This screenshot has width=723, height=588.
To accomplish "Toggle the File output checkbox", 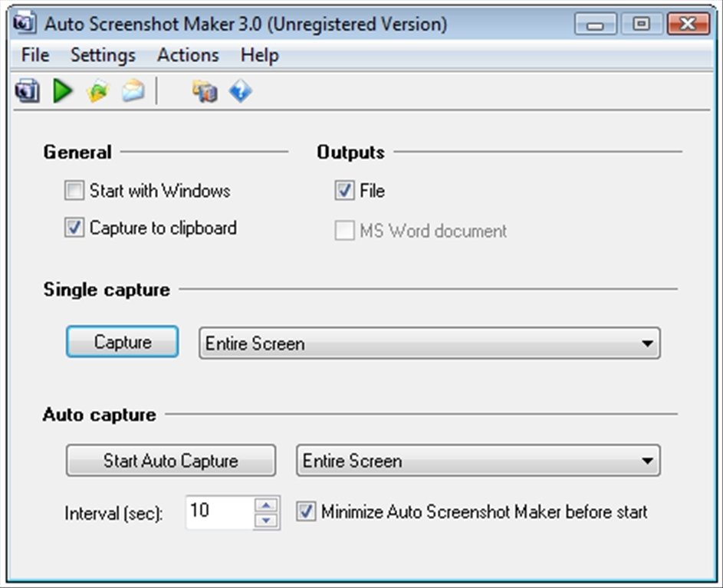I will pos(344,190).
